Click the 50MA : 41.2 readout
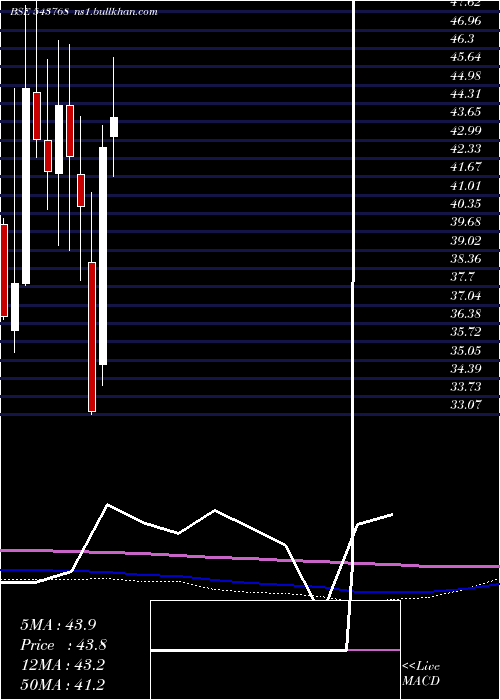Image resolution: width=500 pixels, height=700 pixels. click(62, 685)
